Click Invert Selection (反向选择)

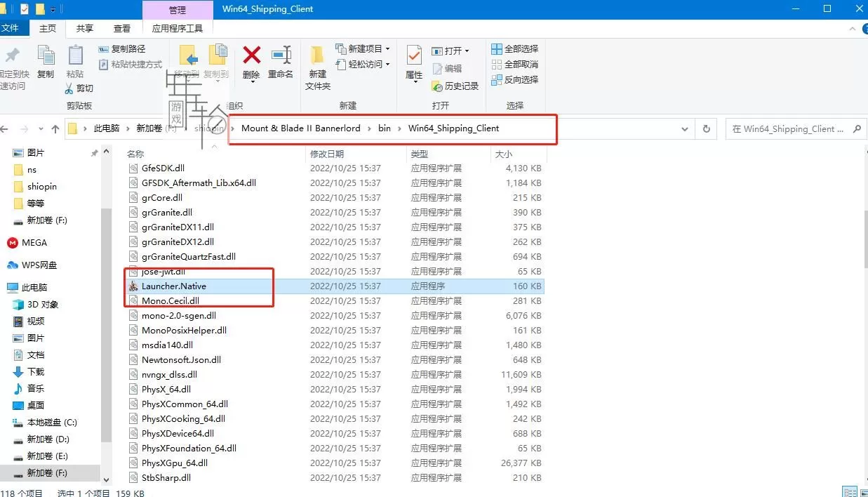coord(515,80)
